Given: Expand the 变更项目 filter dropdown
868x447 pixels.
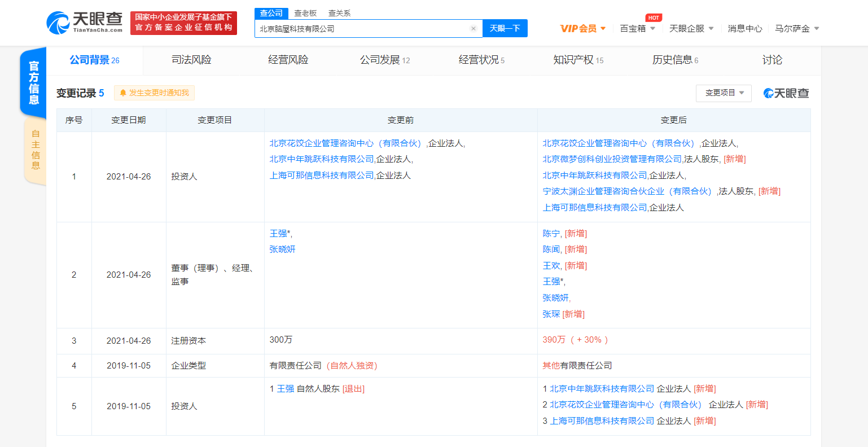Looking at the screenshot, I should pos(724,93).
